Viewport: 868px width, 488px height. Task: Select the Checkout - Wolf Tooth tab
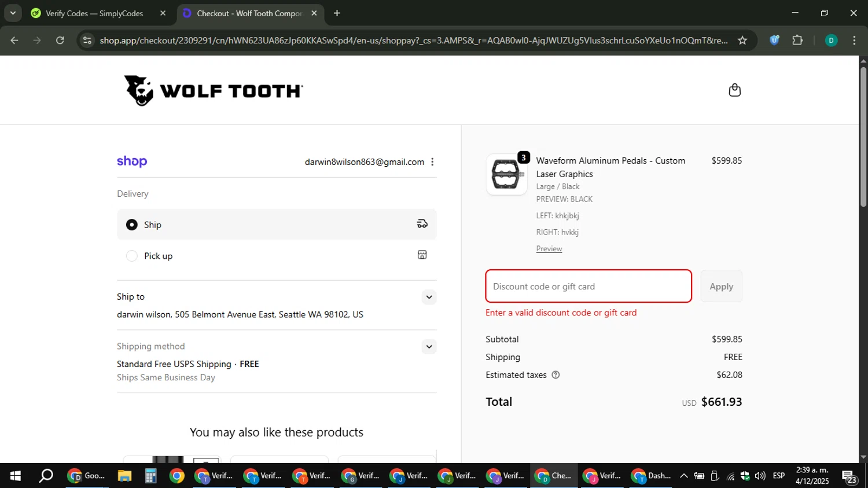(x=250, y=13)
